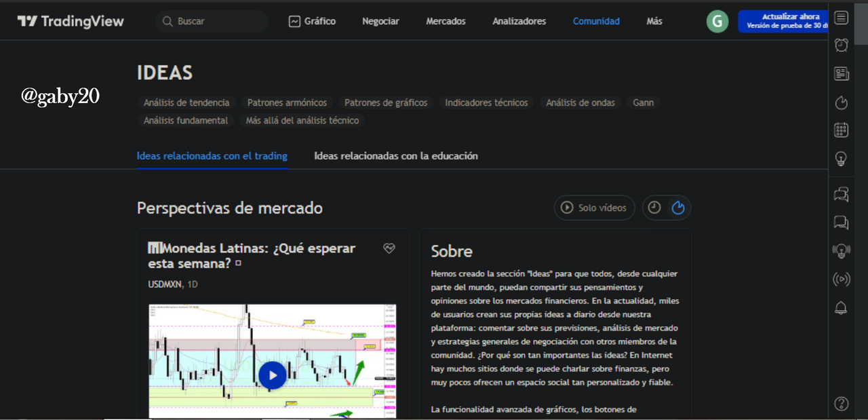
Task: Open the Mercados menu
Action: click(446, 21)
